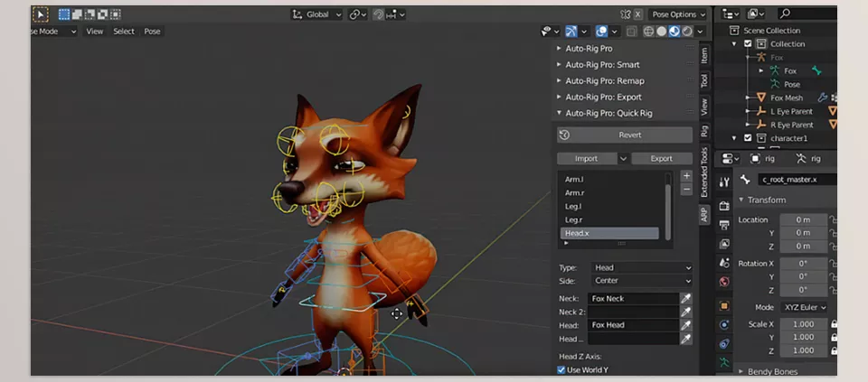Select Leg.r in the limb list
This screenshot has height=382, width=868.
click(609, 220)
